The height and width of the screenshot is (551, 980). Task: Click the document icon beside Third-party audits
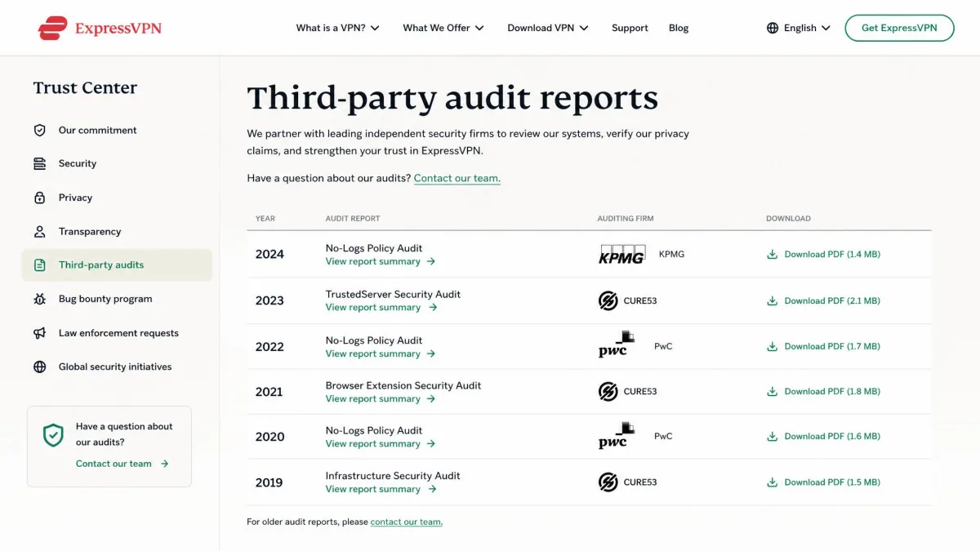[39, 265]
